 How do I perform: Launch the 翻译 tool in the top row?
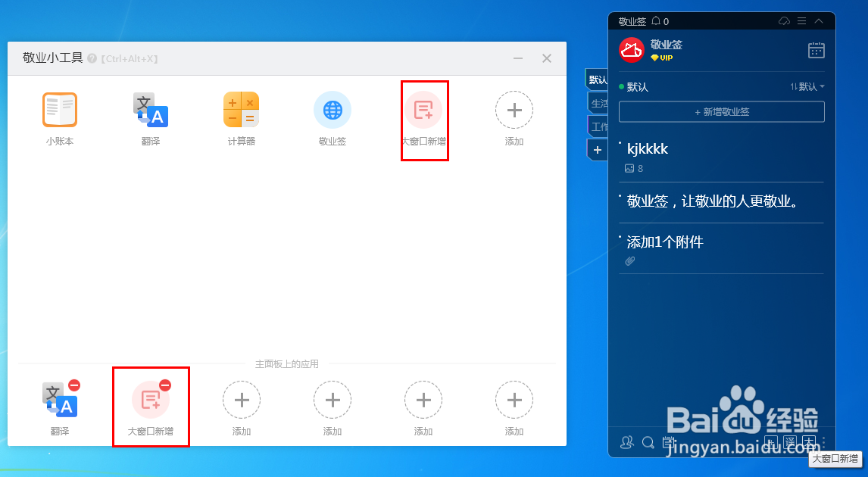tap(151, 110)
